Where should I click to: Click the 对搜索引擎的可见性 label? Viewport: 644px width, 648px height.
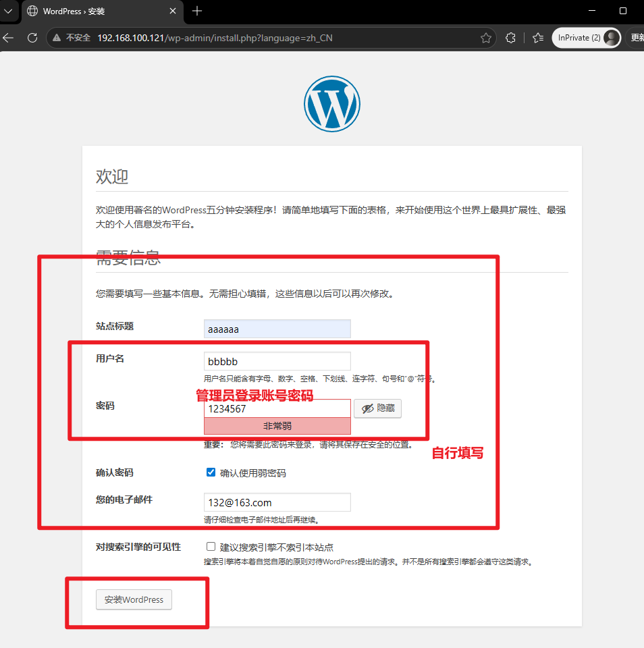[x=138, y=547]
